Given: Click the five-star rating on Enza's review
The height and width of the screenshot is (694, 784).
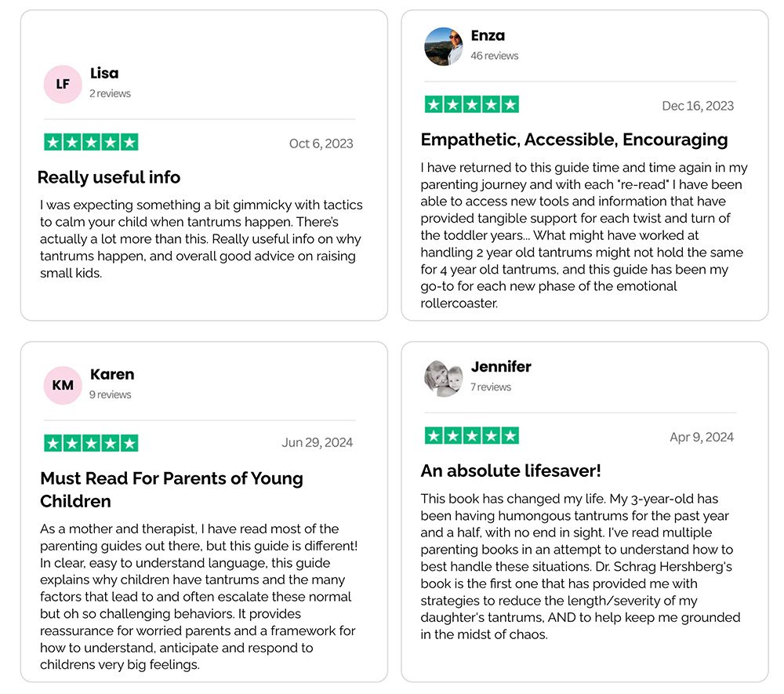Looking at the screenshot, I should [472, 104].
